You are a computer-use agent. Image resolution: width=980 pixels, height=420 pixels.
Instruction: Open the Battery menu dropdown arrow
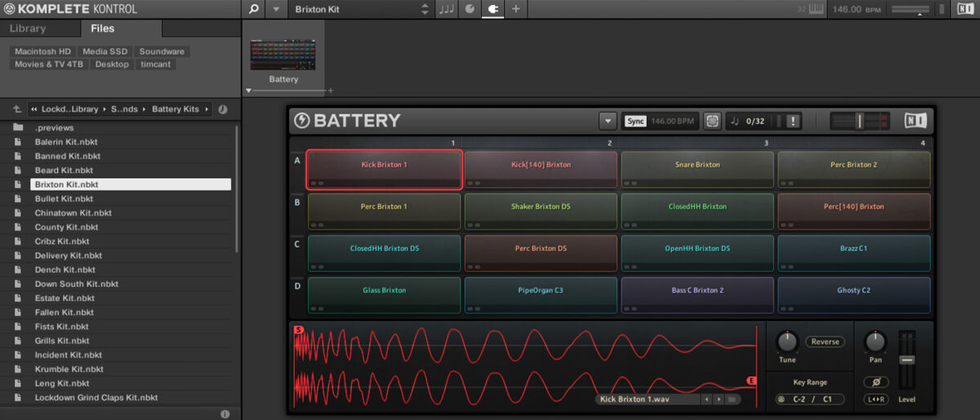pos(607,121)
